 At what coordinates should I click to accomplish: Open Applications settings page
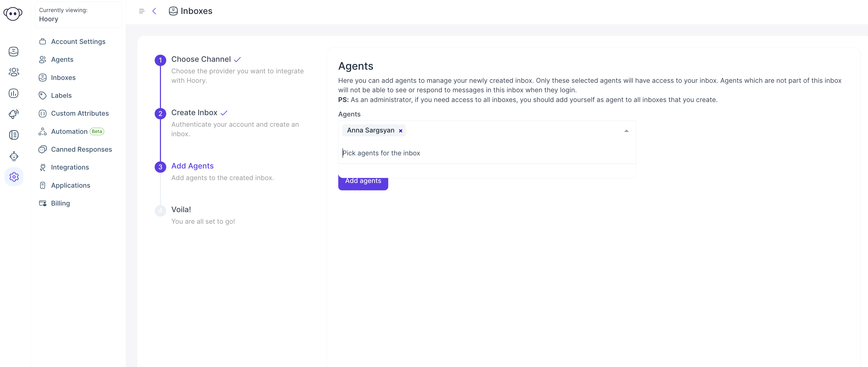coord(71,185)
